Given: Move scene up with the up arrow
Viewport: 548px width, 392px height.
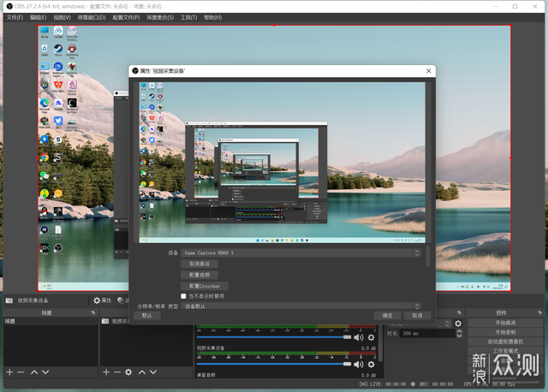Looking at the screenshot, I should [x=34, y=372].
